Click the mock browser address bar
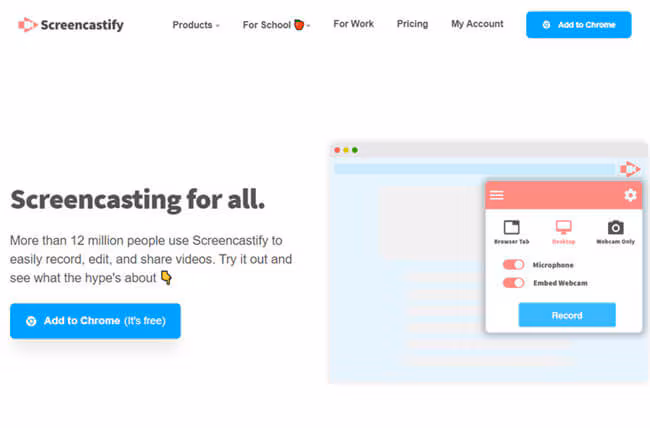The image size is (650, 428). pyautogui.click(x=475, y=169)
